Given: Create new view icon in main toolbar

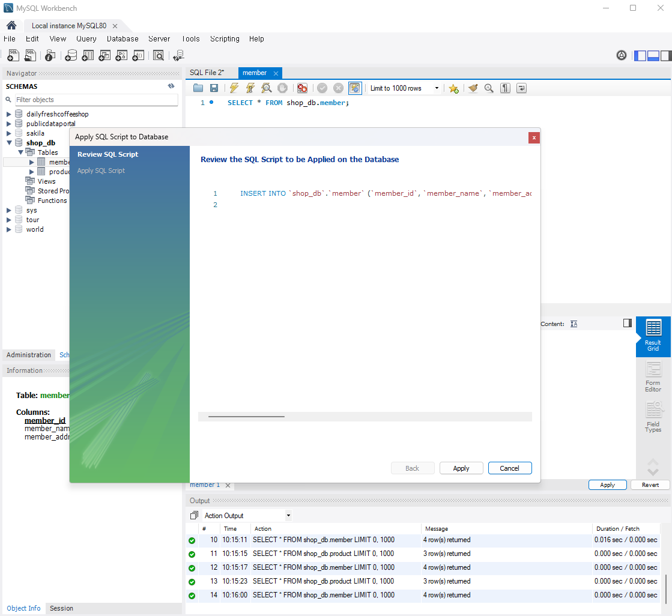Looking at the screenshot, I should (x=104, y=55).
